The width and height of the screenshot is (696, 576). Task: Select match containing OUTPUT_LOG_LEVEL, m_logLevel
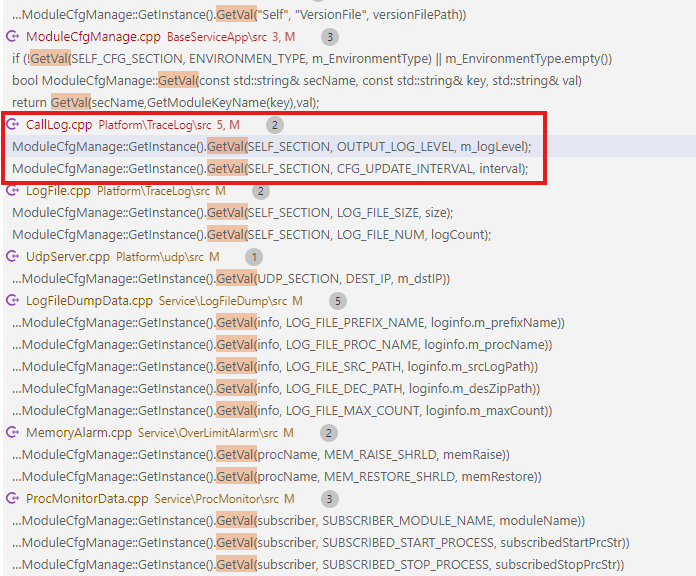pos(272,146)
